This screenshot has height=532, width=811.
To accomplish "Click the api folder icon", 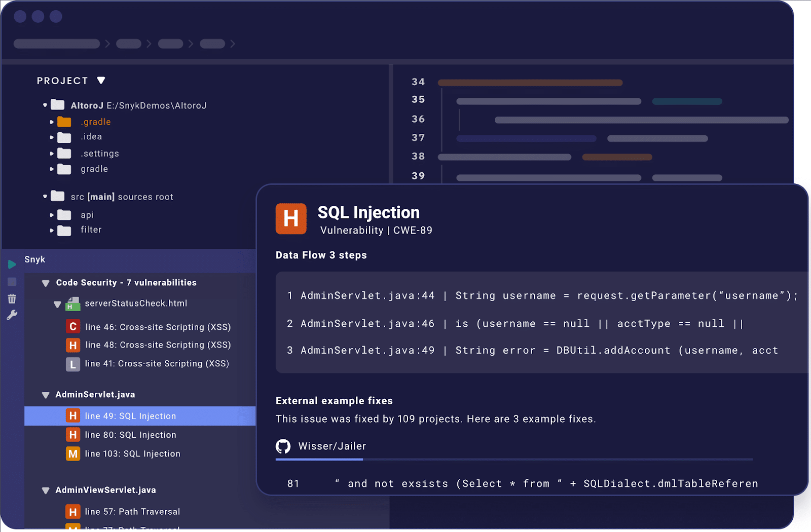I will pyautogui.click(x=64, y=215).
